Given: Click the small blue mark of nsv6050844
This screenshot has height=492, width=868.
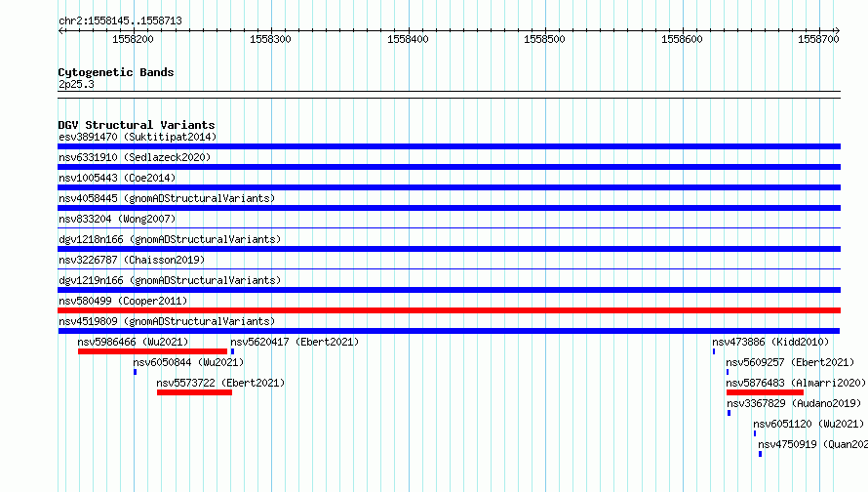Looking at the screenshot, I should coord(135,372).
